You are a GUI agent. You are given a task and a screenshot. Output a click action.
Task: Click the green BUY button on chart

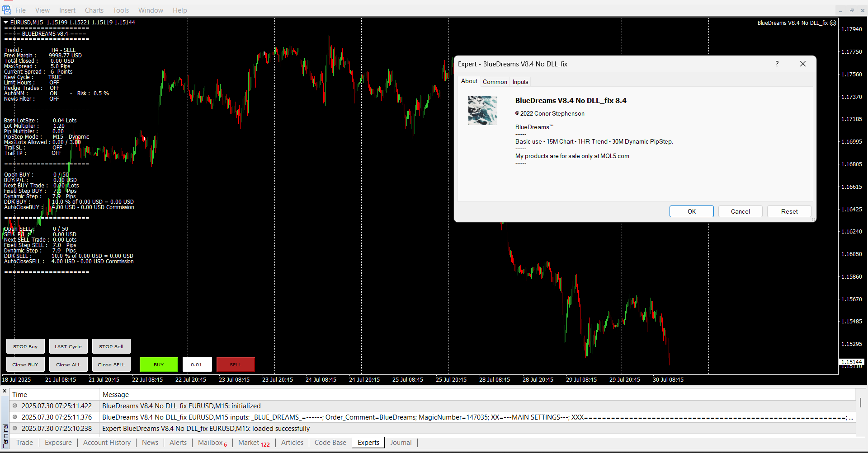click(x=159, y=364)
